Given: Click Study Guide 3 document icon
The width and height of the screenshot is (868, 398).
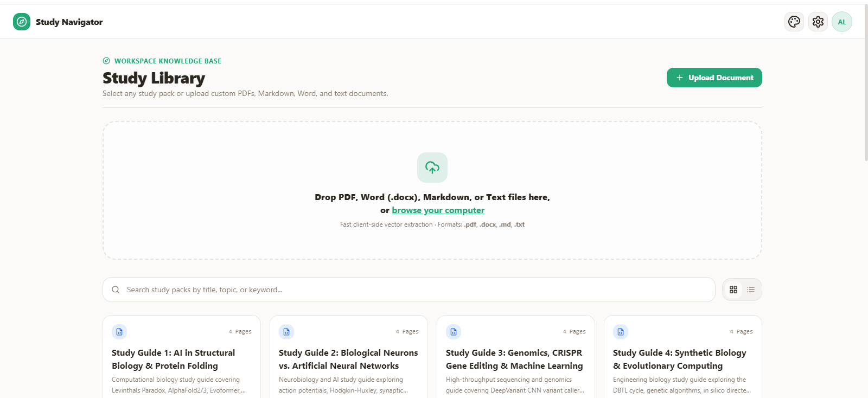Looking at the screenshot, I should click(454, 332).
